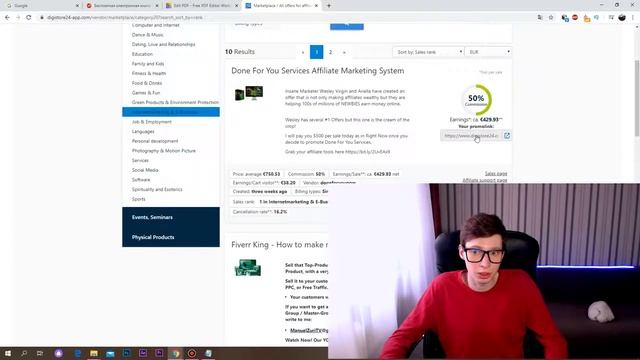Open a new browser tab with plus
The width and height of the screenshot is (640, 360).
329,6
